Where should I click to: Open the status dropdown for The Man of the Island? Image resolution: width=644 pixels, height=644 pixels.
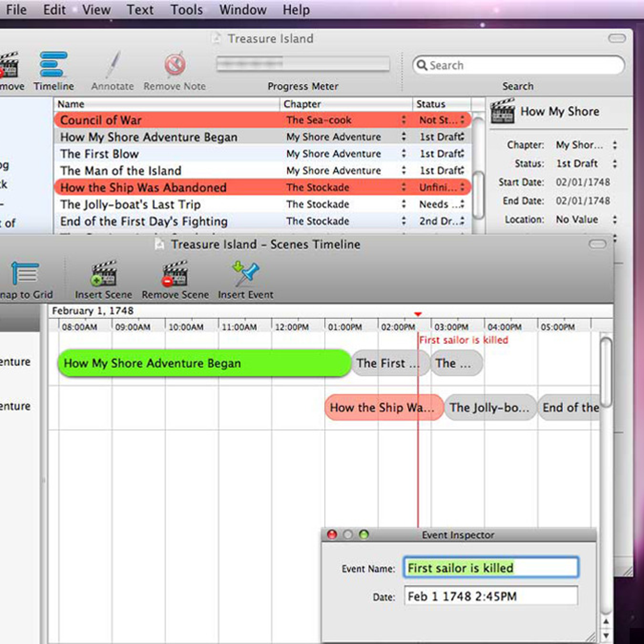462,171
